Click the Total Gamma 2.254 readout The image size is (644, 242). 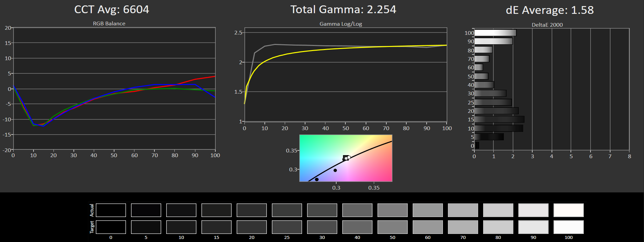343,9
